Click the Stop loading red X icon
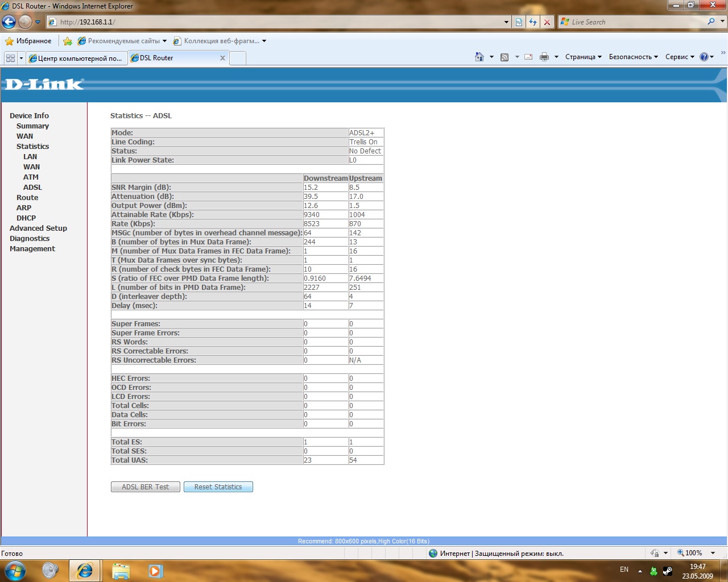This screenshot has width=728, height=582. [547, 22]
